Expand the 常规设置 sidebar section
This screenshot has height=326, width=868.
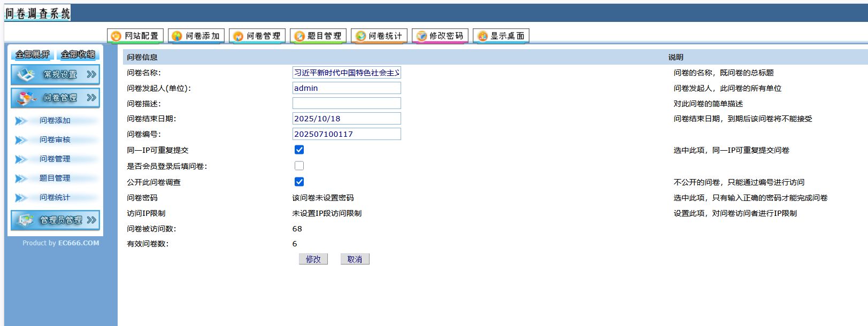[55, 74]
